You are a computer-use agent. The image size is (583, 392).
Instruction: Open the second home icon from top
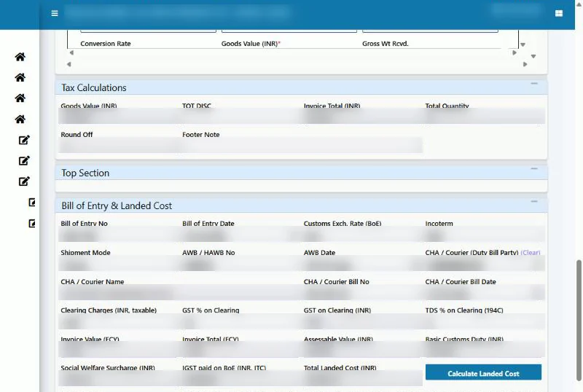[20, 77]
